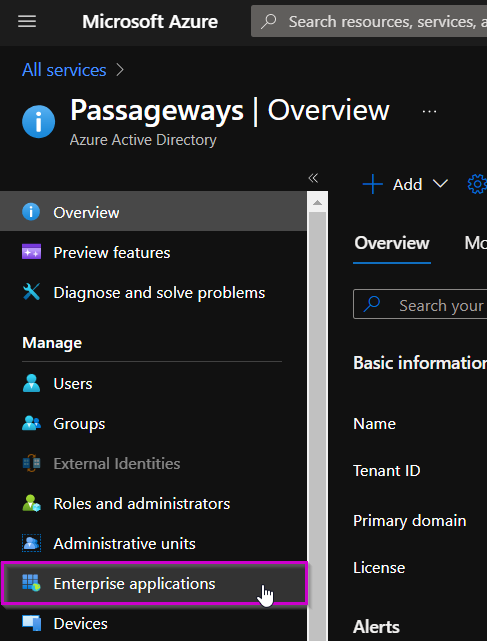Image resolution: width=487 pixels, height=641 pixels.
Task: Focus the Search resources, services field
Action: click(x=369, y=21)
